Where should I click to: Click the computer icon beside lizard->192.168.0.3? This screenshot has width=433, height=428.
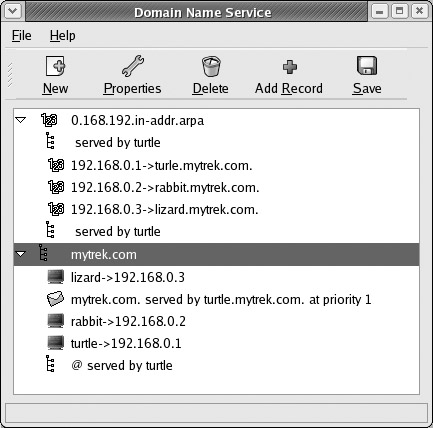coord(55,277)
